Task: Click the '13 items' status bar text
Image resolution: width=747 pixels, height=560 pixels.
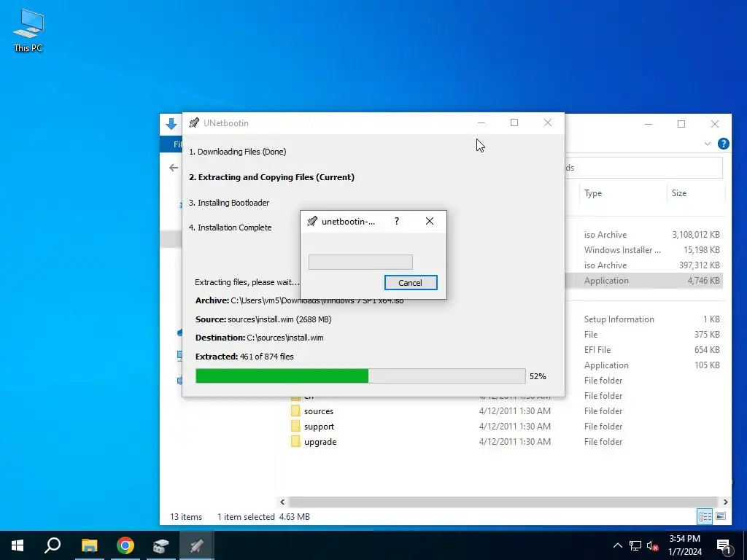Action: click(x=186, y=517)
